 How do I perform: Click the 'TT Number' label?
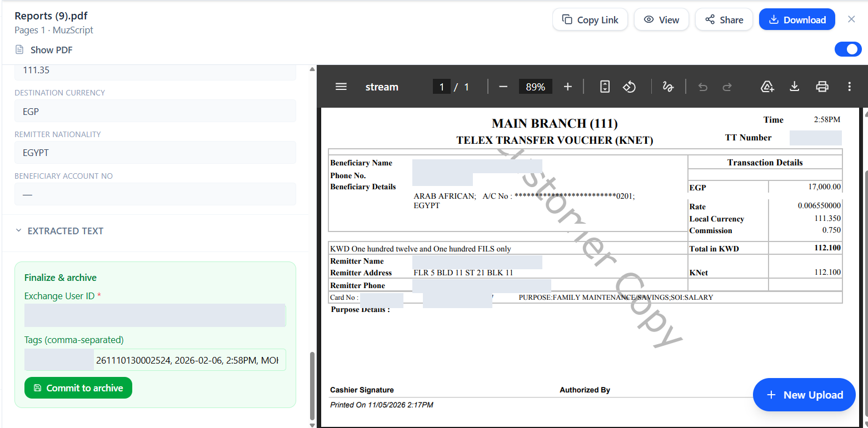click(x=748, y=138)
